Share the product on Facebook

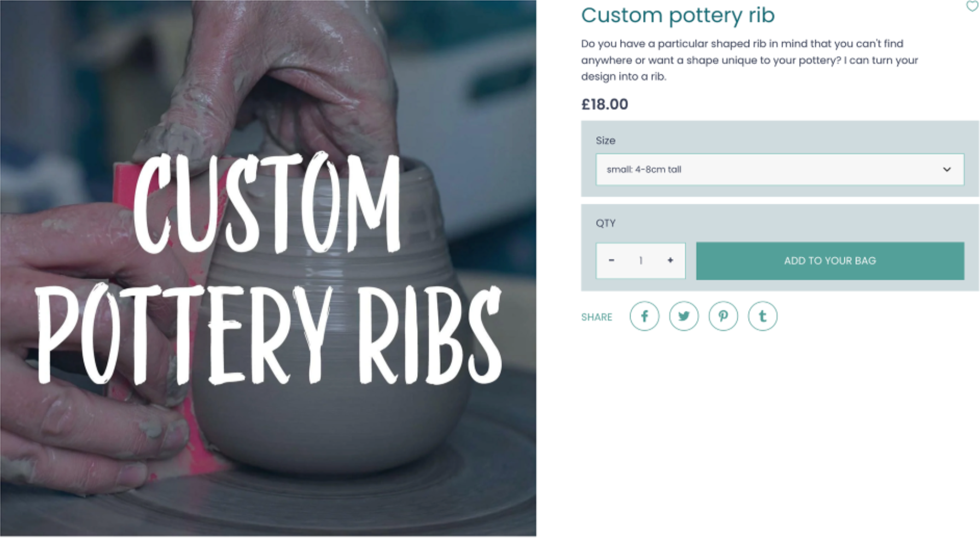(x=644, y=316)
